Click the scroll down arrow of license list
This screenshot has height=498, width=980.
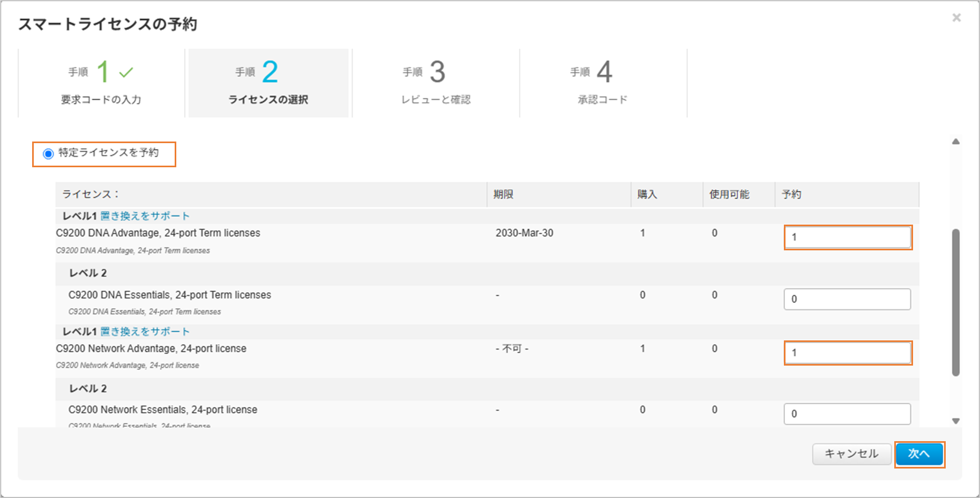(955, 421)
